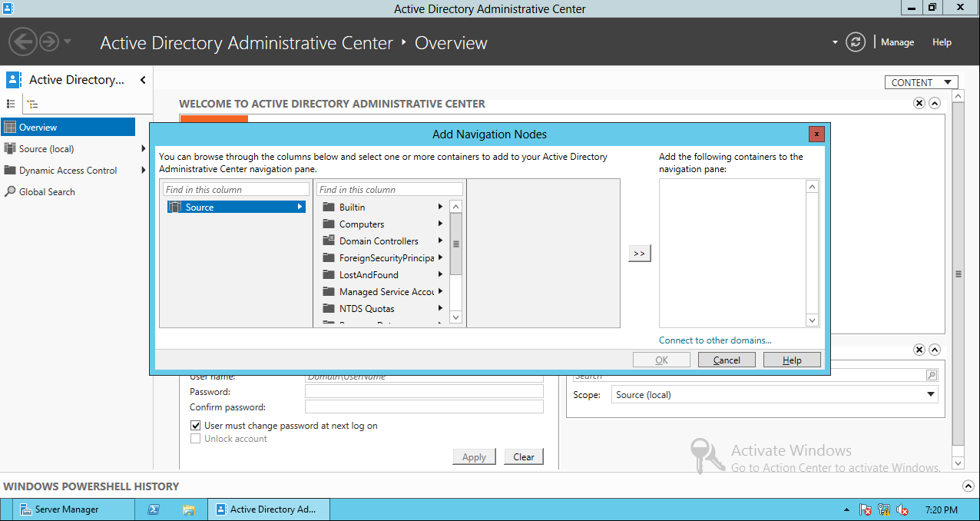Viewport: 980px width, 521px height.
Task: Select the Domain Controllers container
Action: coord(379,241)
